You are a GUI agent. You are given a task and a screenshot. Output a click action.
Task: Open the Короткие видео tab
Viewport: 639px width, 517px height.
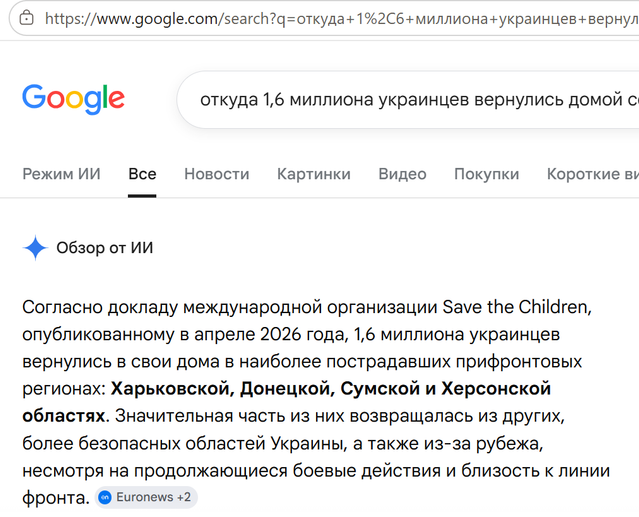coord(593,174)
